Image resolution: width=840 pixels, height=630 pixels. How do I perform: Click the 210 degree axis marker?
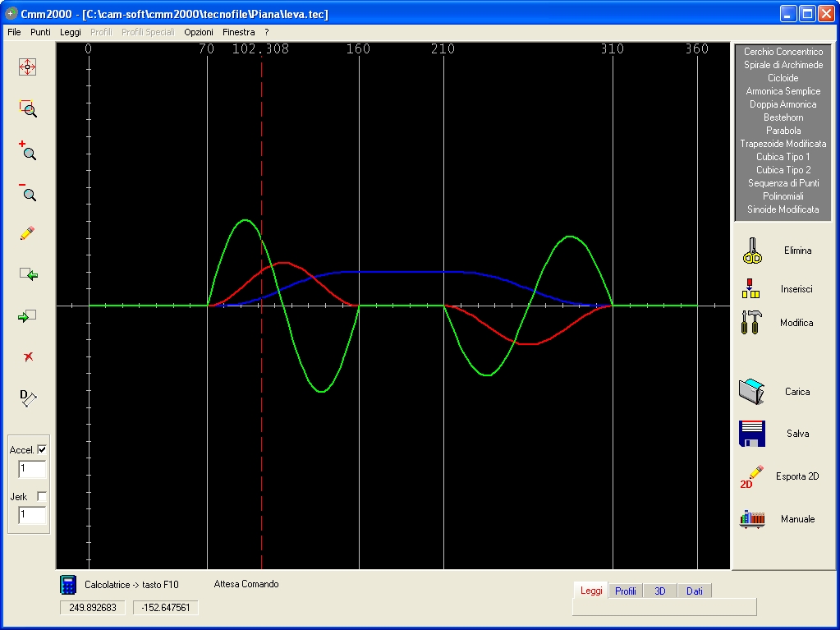pos(443,48)
